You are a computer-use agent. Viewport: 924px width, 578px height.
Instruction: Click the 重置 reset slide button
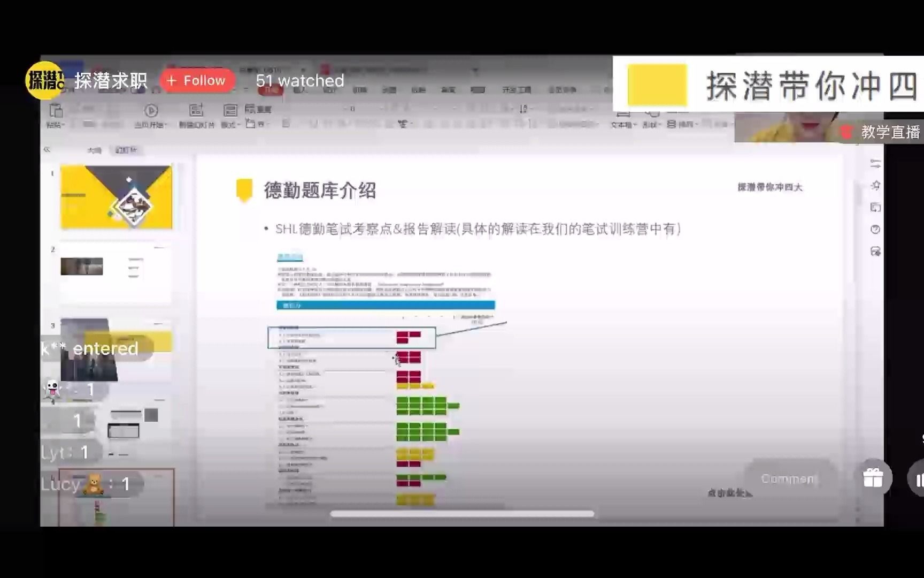pos(258,109)
